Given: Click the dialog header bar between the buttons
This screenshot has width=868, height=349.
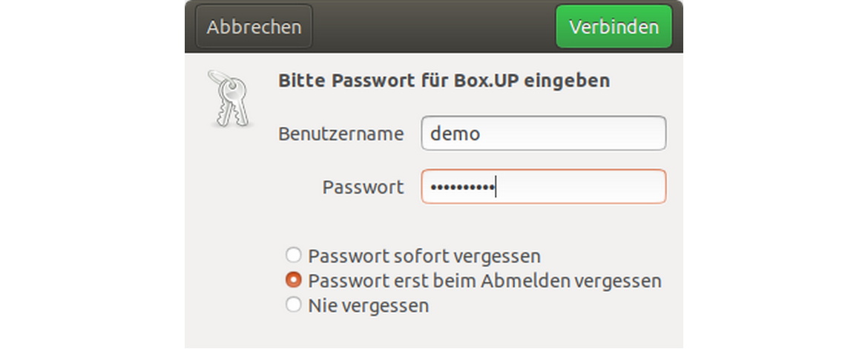Looking at the screenshot, I should point(434,27).
